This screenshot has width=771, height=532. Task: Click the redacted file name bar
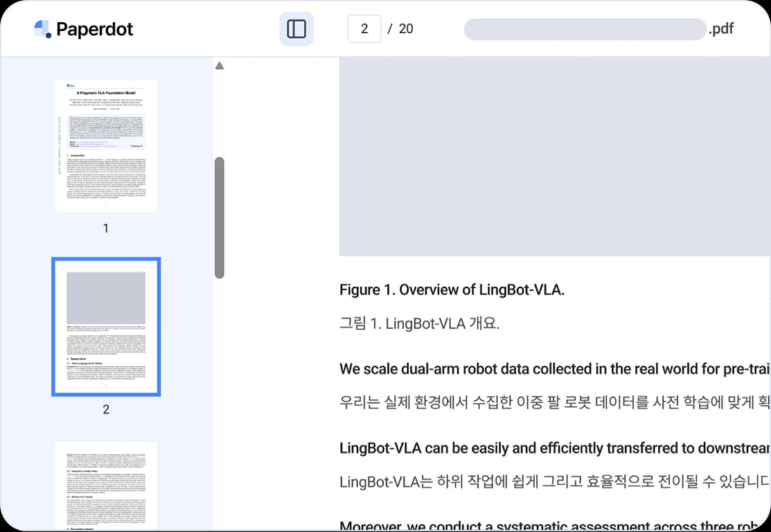[x=585, y=29]
